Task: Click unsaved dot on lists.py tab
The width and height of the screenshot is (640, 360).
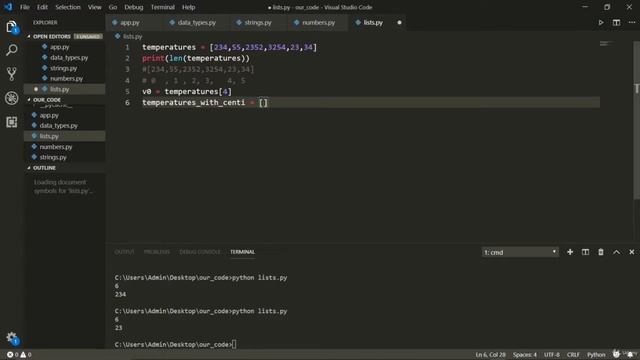Action: tap(399, 22)
